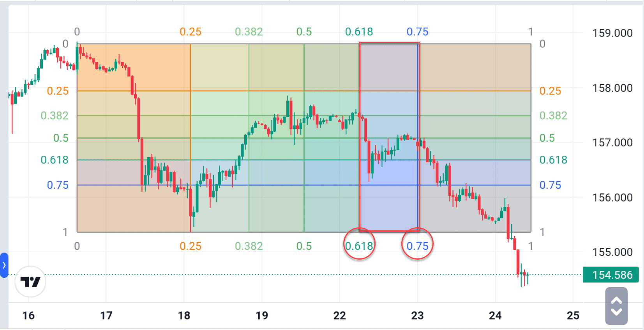Select the 0.5 label below the grid
Screen dimensions: 644x330
(x=304, y=246)
